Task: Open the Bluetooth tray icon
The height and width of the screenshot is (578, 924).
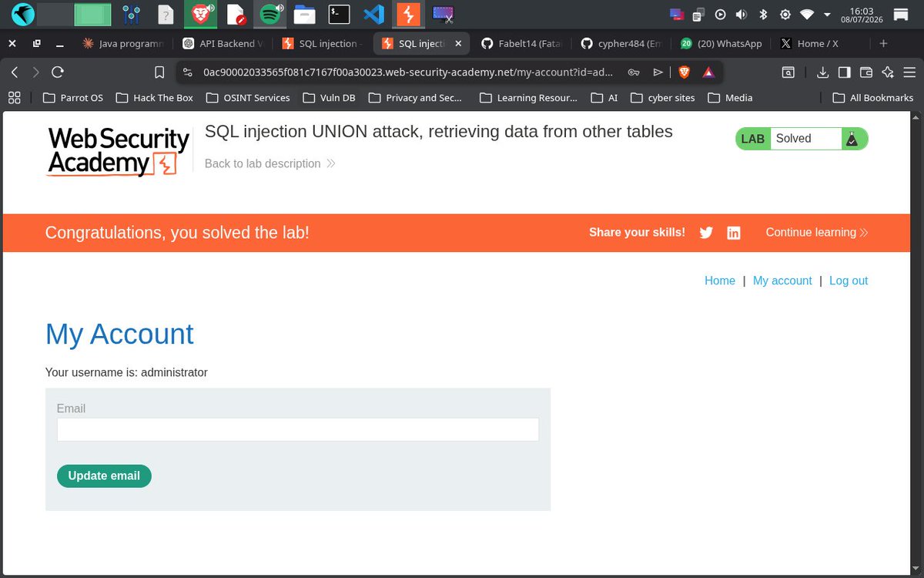Action: coord(764,14)
